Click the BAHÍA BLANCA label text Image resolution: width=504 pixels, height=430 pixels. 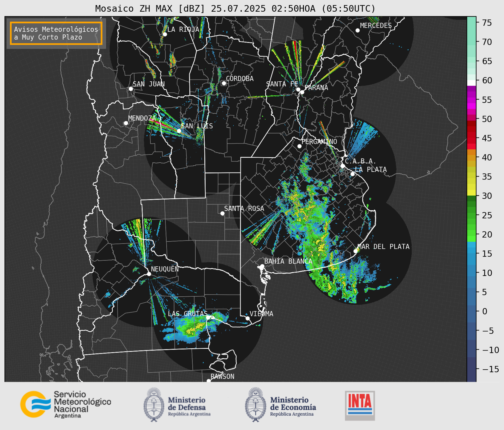(x=288, y=261)
